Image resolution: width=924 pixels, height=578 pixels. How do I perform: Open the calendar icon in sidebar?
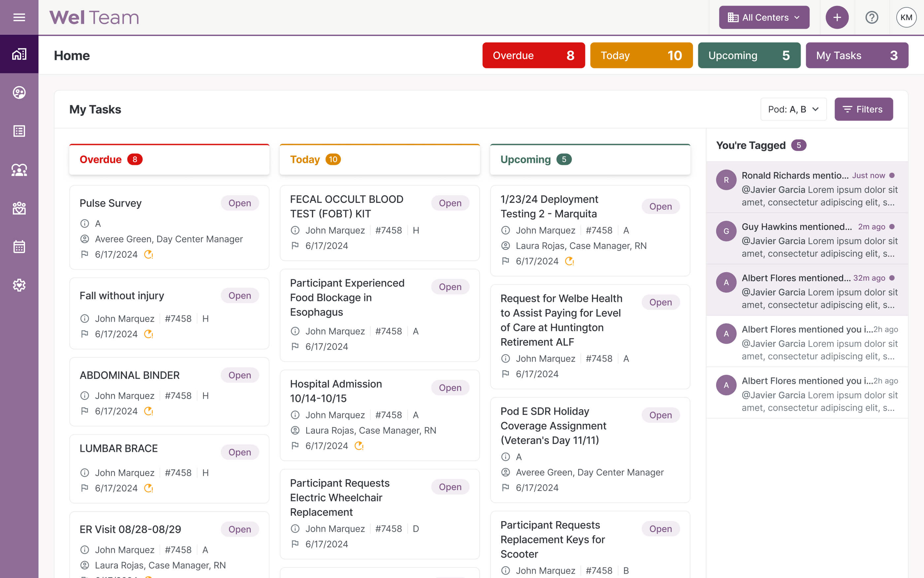tap(19, 247)
